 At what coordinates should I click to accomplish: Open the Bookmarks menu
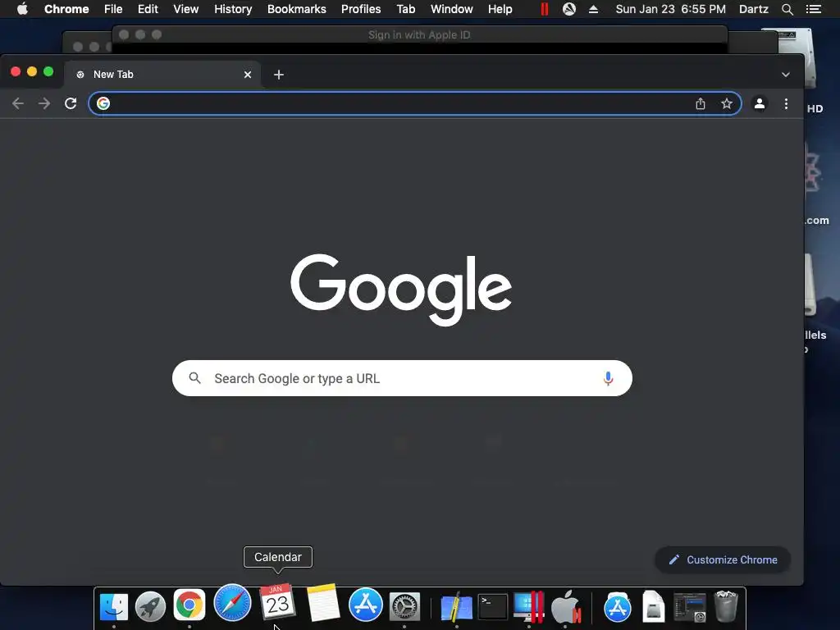point(297,9)
